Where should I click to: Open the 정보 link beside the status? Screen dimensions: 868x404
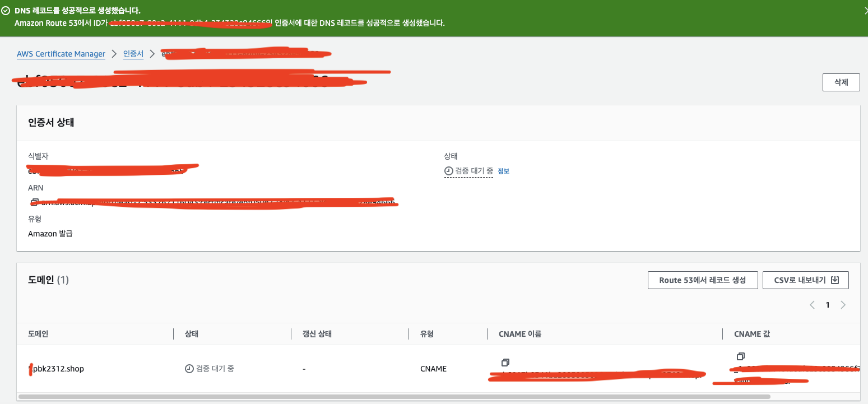(x=503, y=171)
